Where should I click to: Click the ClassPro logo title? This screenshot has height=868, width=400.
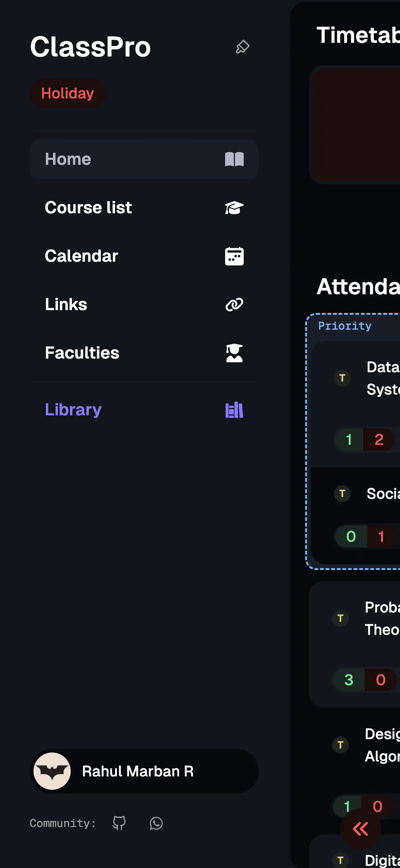click(x=90, y=47)
